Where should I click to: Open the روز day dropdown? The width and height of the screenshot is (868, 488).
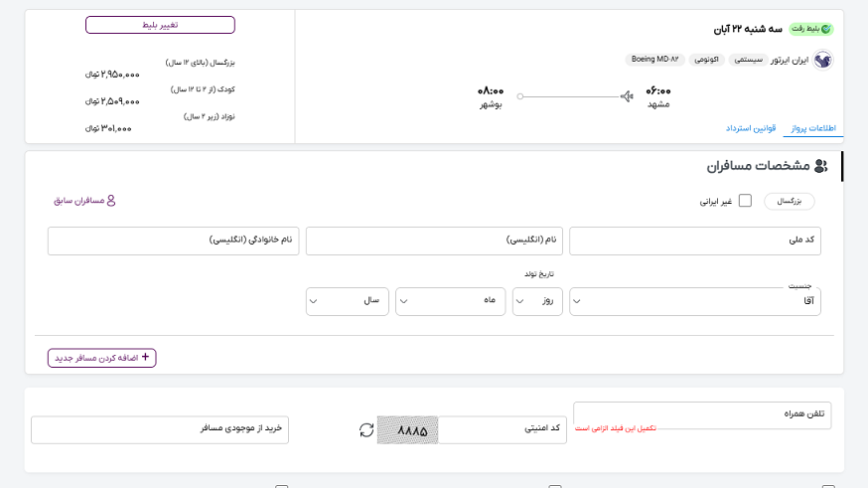point(537,301)
